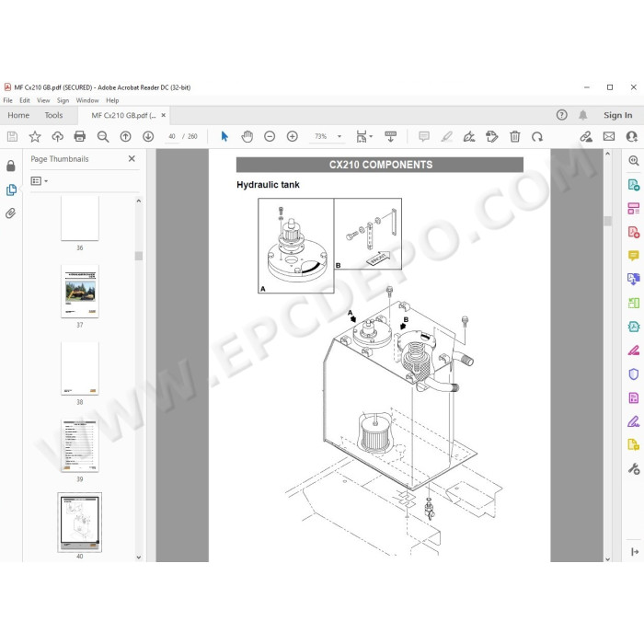Click the scrolling mode keyboard icon
The height and width of the screenshot is (644, 644).
click(x=391, y=136)
